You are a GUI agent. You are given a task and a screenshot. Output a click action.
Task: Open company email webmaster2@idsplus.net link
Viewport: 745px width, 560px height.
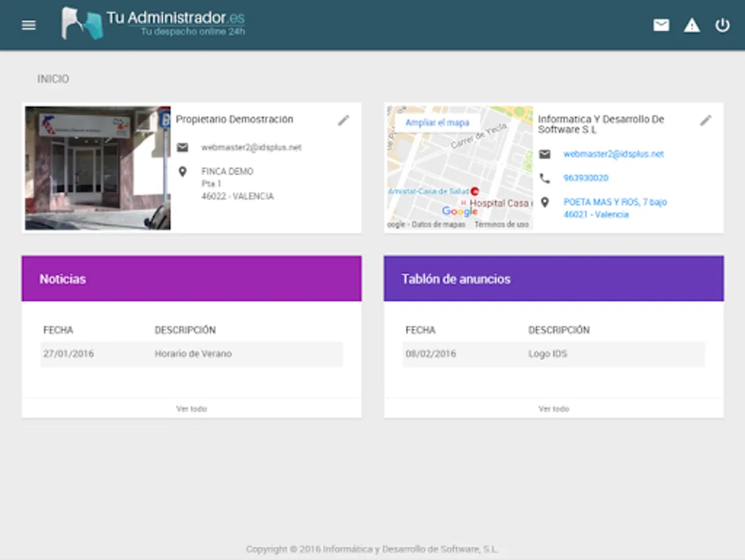(614, 154)
